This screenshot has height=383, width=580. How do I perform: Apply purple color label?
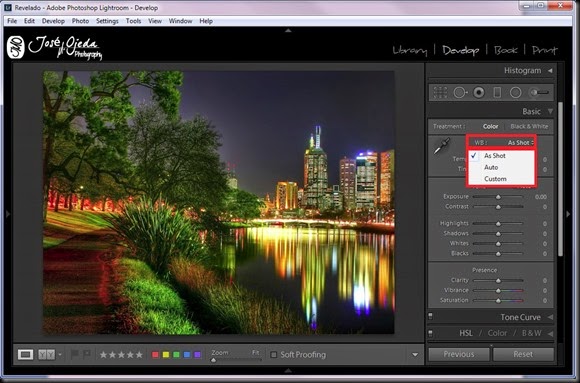197,355
